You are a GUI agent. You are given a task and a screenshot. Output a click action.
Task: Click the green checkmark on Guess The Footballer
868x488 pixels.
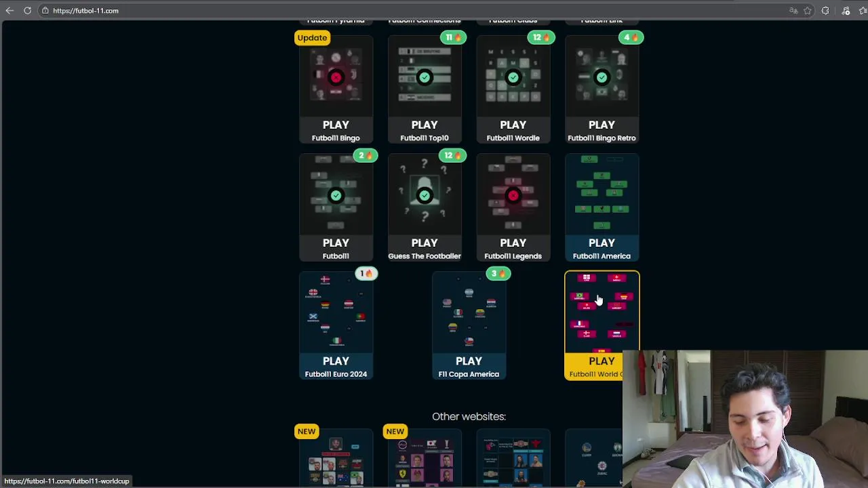[425, 195]
